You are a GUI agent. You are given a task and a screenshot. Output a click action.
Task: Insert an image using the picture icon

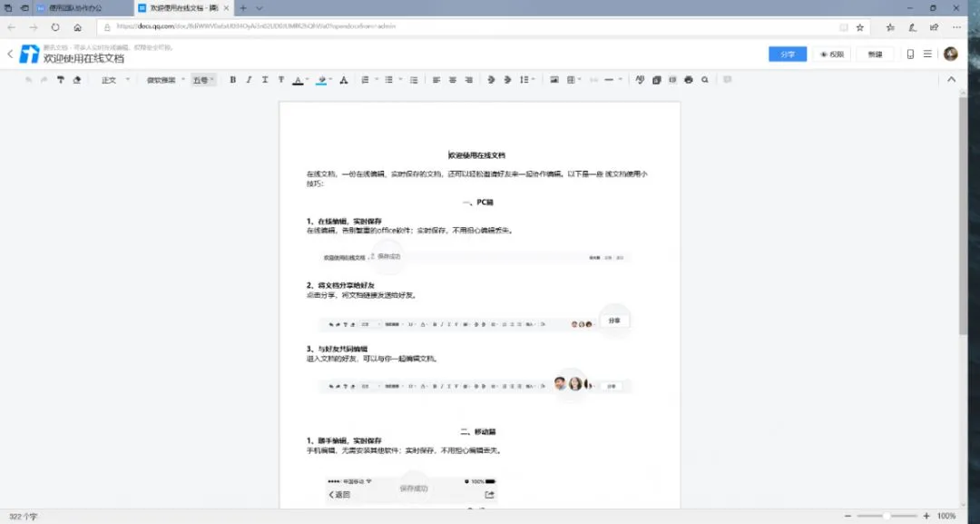pos(554,80)
